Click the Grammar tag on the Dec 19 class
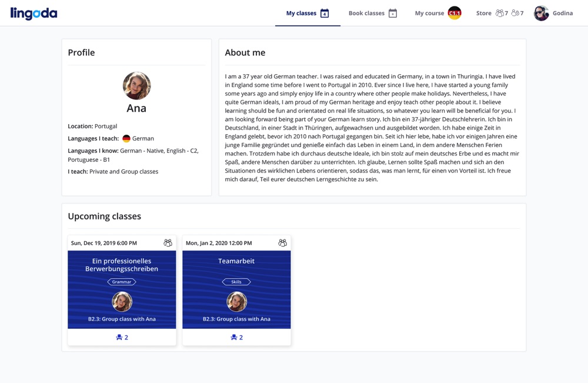The image size is (588, 383). pos(122,282)
